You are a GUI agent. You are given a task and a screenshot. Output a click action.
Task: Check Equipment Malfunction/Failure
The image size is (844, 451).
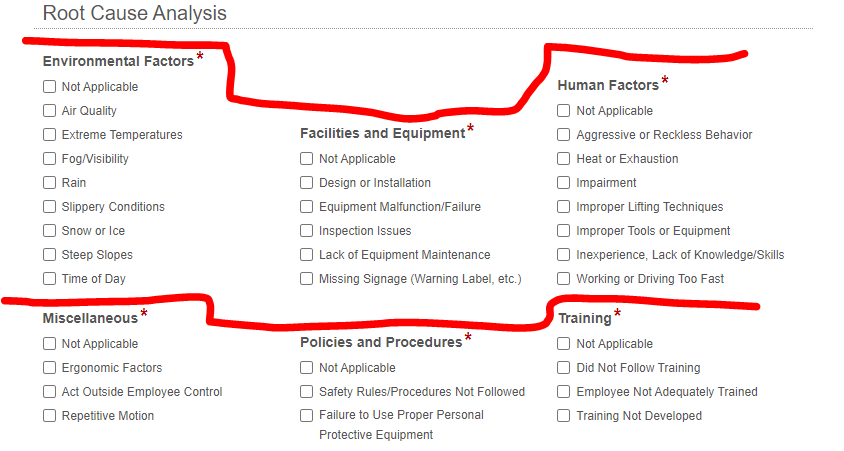coord(307,207)
